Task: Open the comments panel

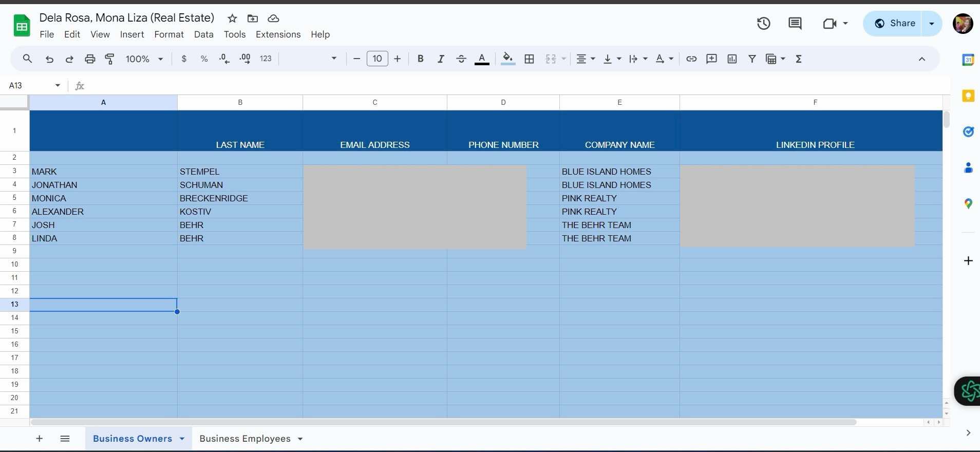Action: (795, 24)
